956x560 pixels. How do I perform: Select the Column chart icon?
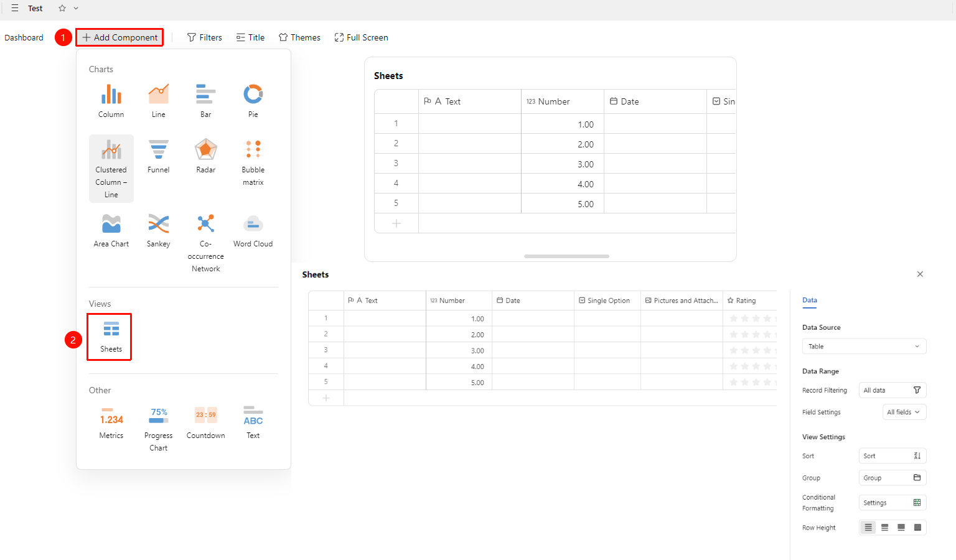click(111, 94)
